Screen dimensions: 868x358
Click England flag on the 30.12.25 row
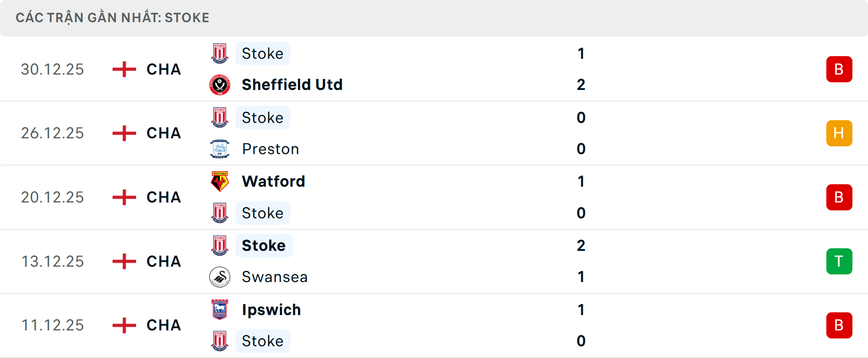124,69
